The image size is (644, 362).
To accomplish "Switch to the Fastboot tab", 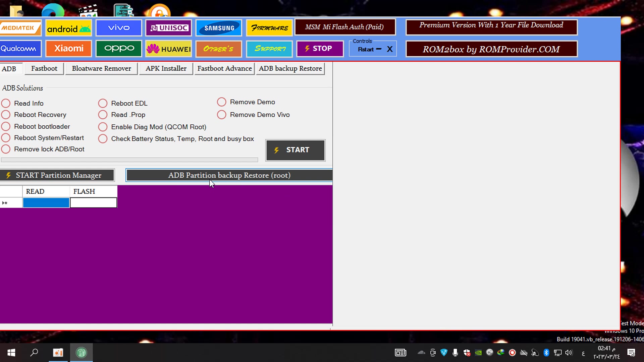I will [44, 68].
